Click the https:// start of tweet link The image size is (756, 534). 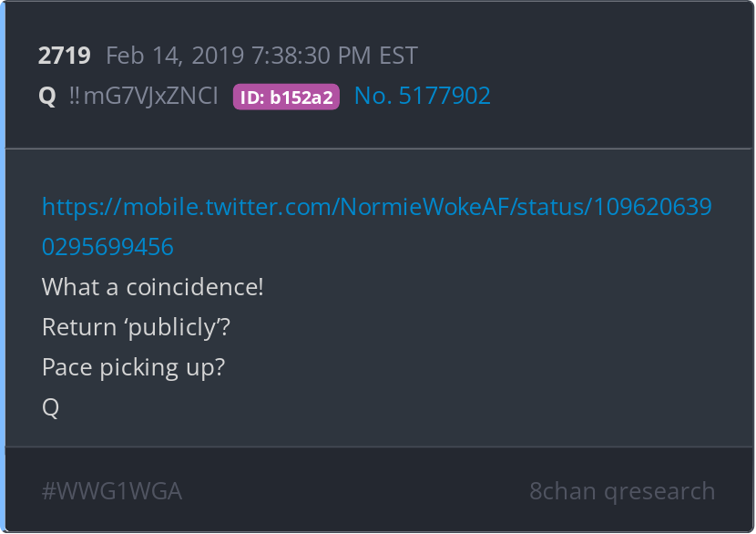pyautogui.click(x=82, y=207)
